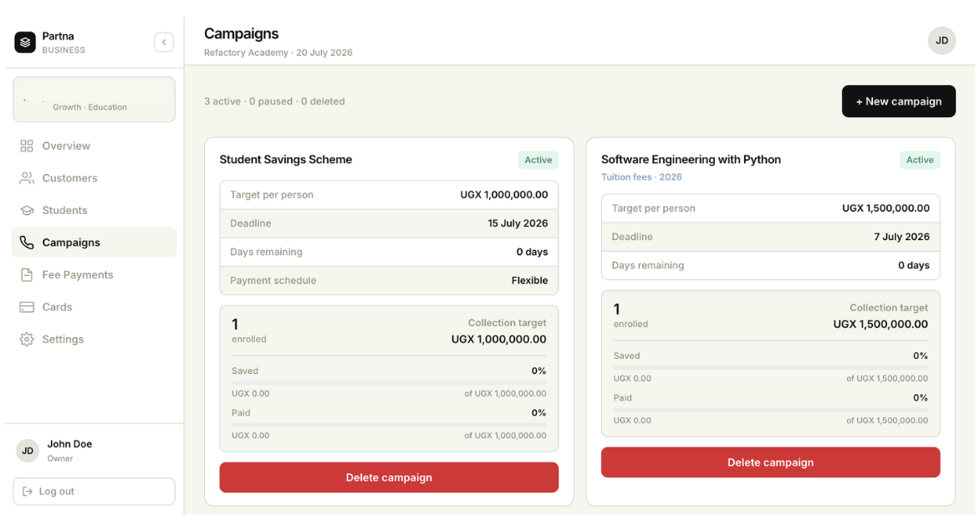Open the Customers section
Viewport: 980px width, 532px height.
[x=94, y=178]
